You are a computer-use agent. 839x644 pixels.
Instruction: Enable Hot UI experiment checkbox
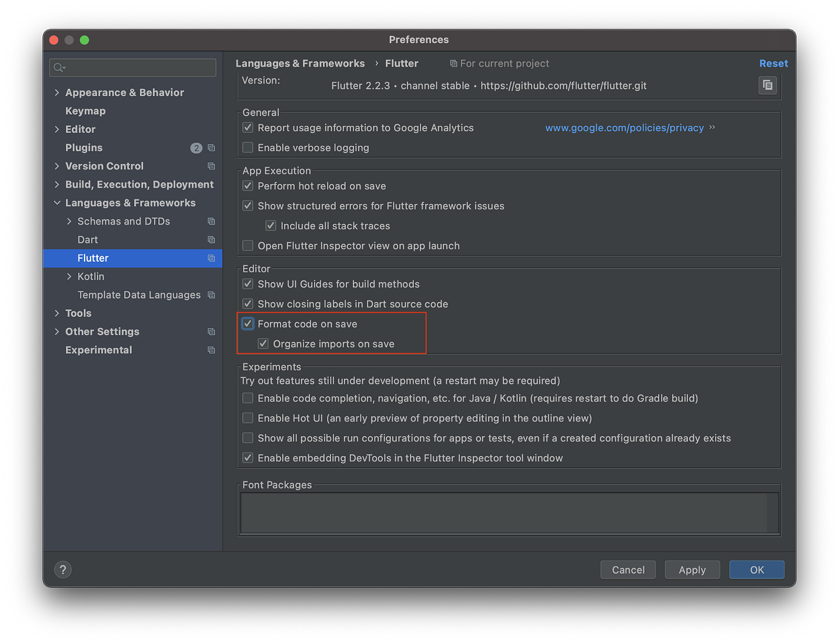[x=248, y=418]
